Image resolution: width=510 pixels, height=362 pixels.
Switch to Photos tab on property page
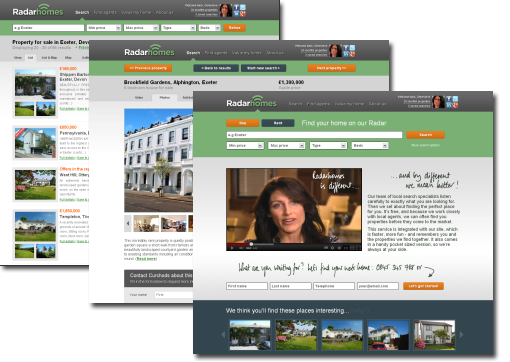pos(165,97)
